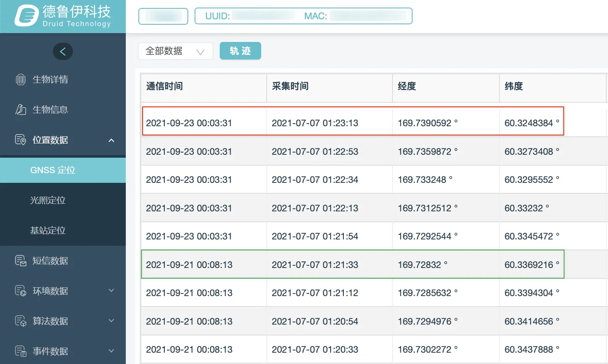The height and width of the screenshot is (364, 608).
Task: Click the 环境数据 icon in sidebar
Action: [21, 291]
